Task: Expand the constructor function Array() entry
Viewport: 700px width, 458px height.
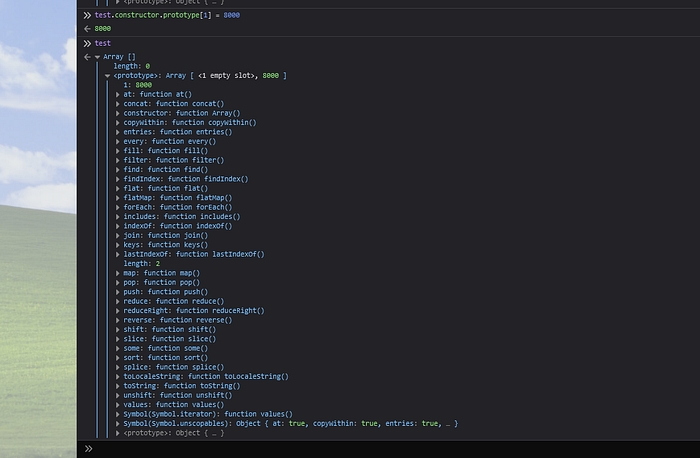Action: click(118, 113)
